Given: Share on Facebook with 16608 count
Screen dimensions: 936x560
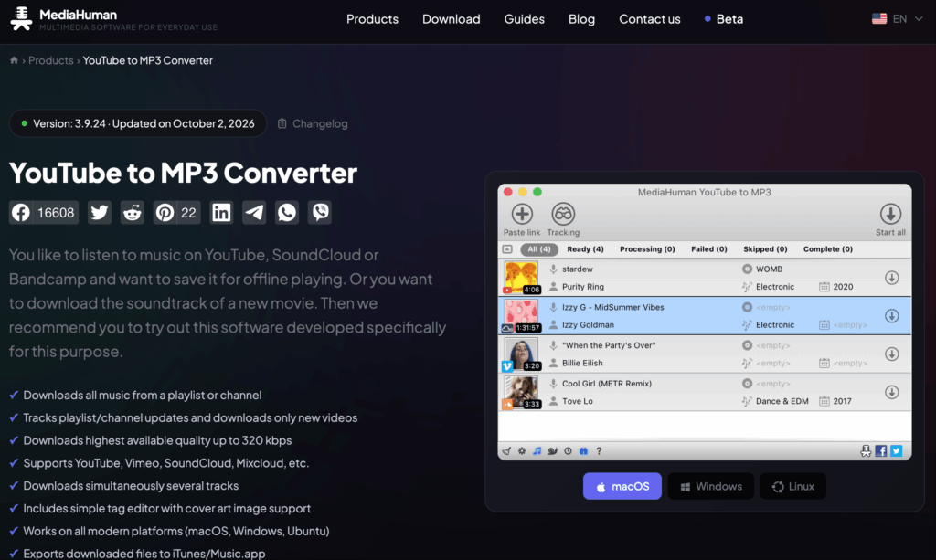Looking at the screenshot, I should coord(44,212).
